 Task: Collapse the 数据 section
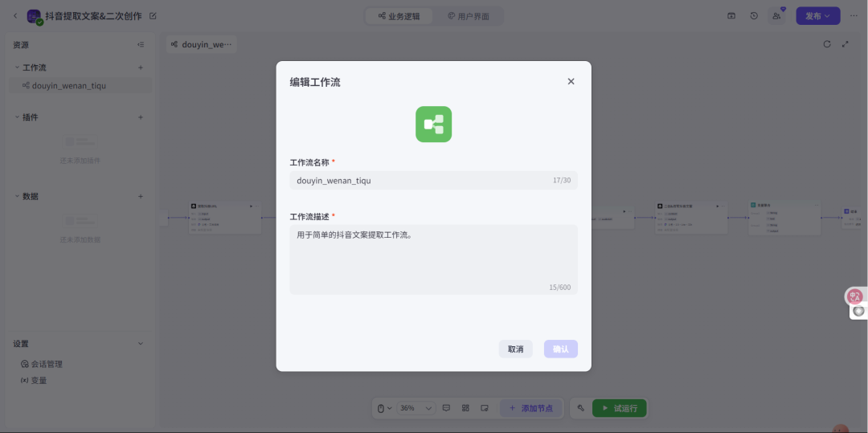(x=17, y=196)
